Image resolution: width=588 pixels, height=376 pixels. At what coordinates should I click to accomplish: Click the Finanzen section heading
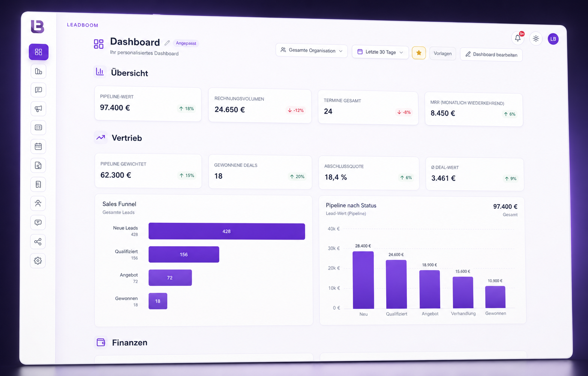tap(130, 342)
